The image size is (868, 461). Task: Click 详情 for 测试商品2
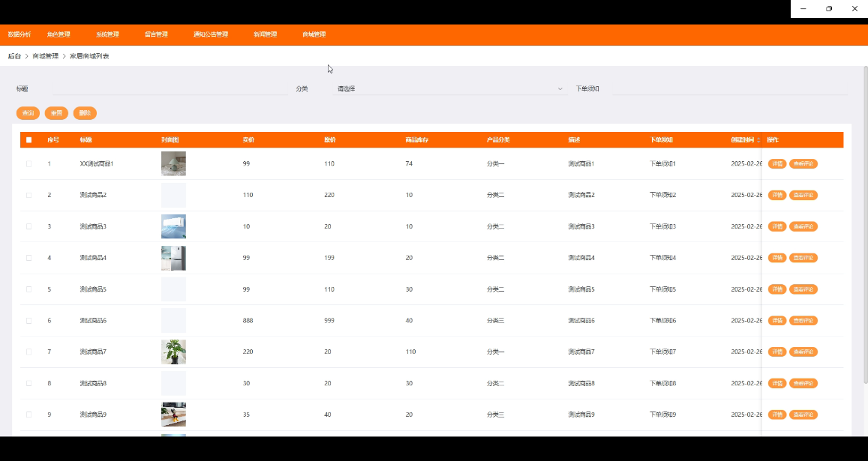point(777,195)
